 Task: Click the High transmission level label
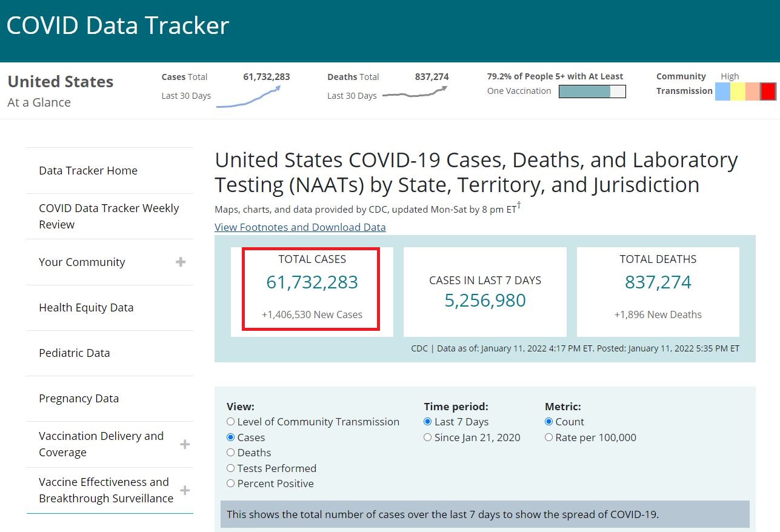coord(730,76)
